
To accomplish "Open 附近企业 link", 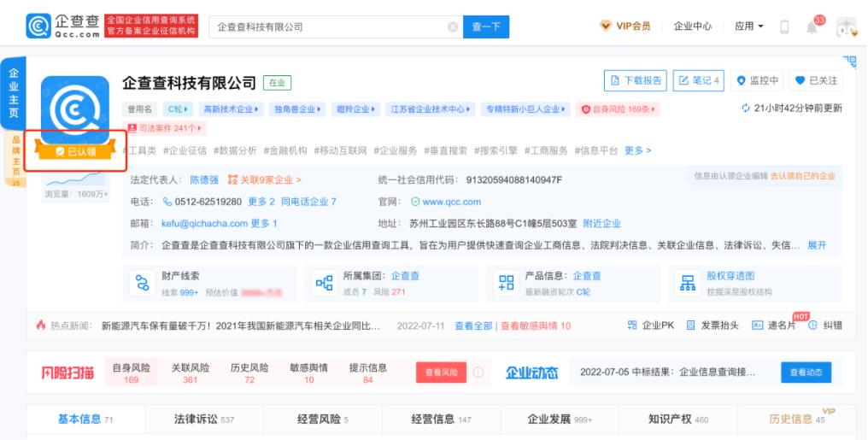I will pyautogui.click(x=601, y=224).
